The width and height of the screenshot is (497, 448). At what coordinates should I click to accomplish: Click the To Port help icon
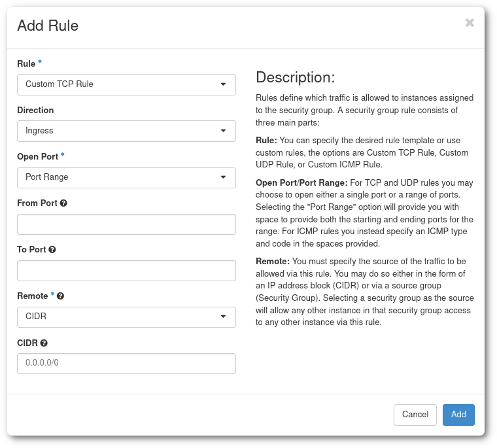(52, 250)
